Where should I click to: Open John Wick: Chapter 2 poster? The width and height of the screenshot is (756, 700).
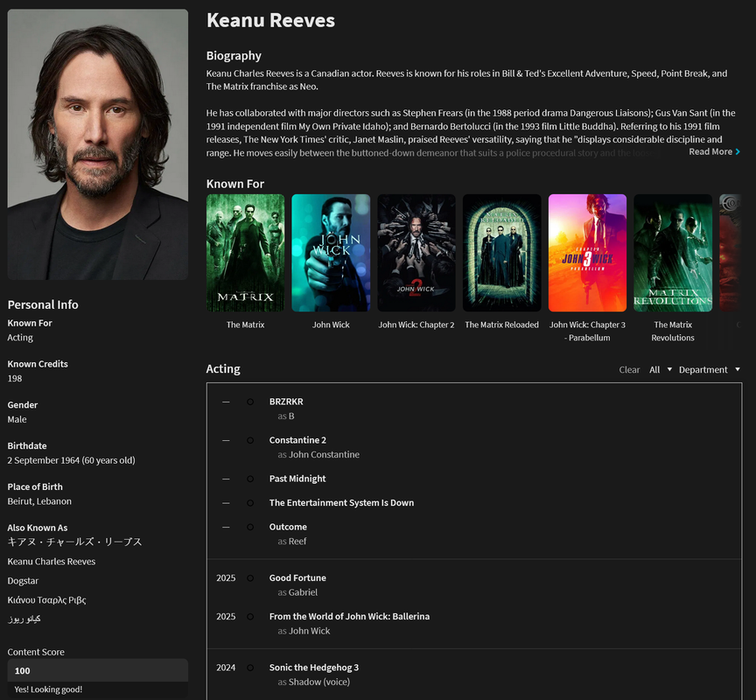[416, 253]
